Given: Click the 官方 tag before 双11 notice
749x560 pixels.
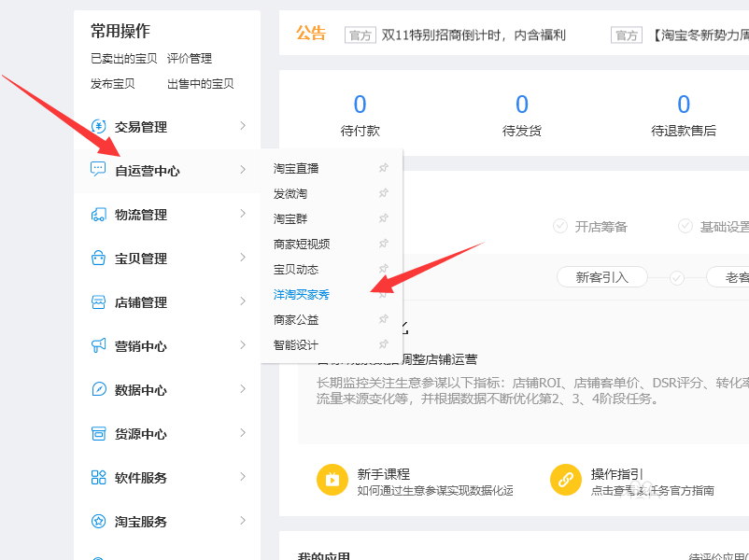Looking at the screenshot, I should point(360,35).
